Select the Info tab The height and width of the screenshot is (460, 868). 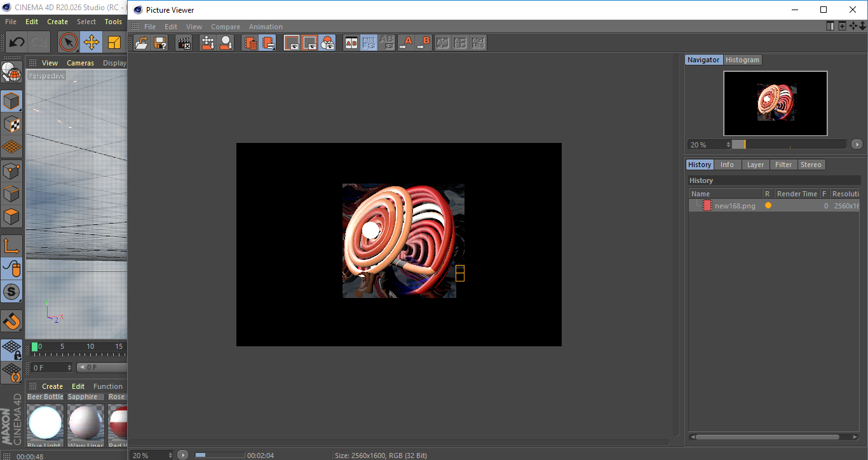point(727,165)
